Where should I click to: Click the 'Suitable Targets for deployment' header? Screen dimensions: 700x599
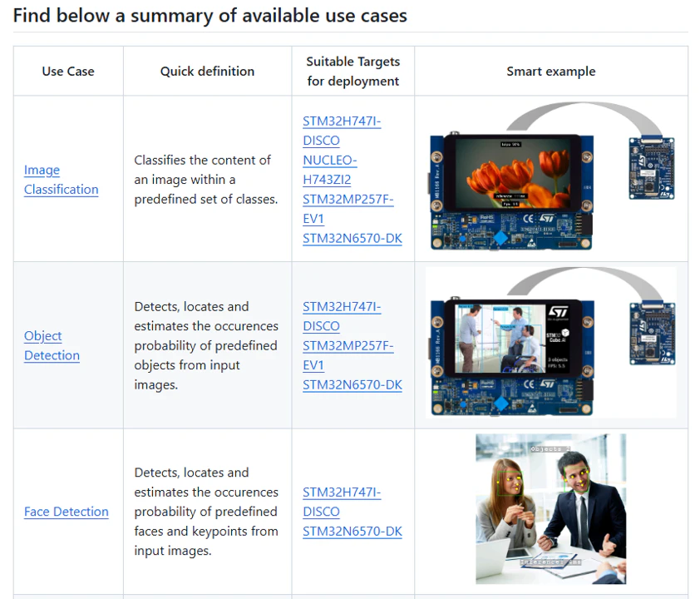tap(353, 72)
